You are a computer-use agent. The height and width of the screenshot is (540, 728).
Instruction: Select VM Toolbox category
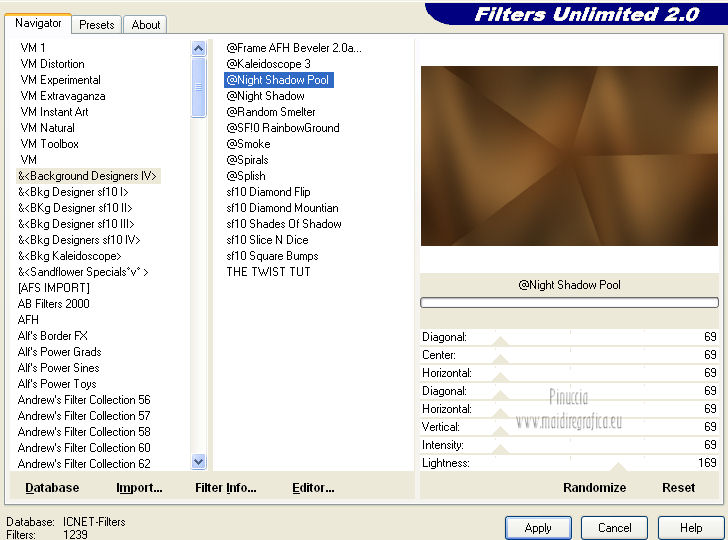pos(49,144)
